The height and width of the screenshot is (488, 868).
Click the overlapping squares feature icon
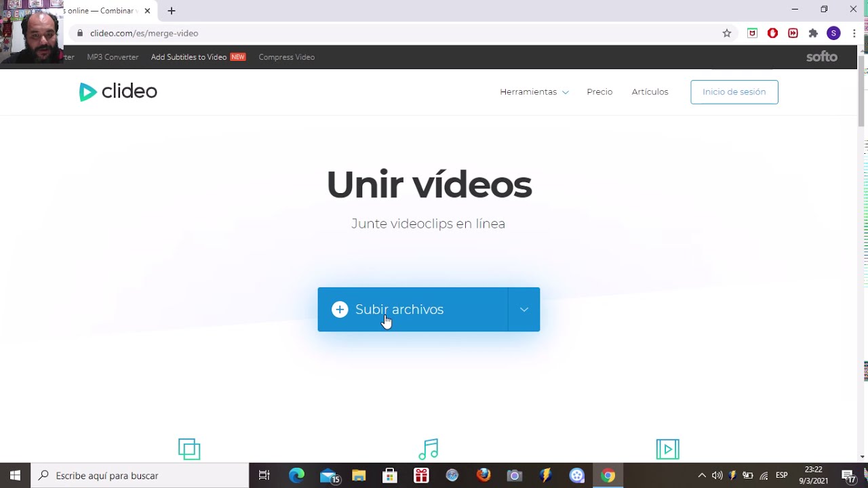pyautogui.click(x=189, y=449)
